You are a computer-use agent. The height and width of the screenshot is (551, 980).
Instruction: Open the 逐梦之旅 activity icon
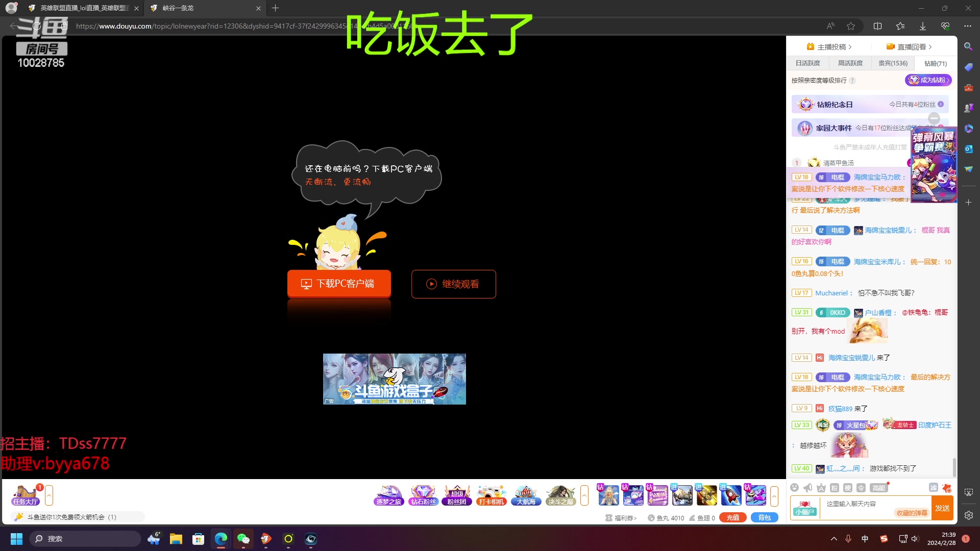[x=389, y=495]
